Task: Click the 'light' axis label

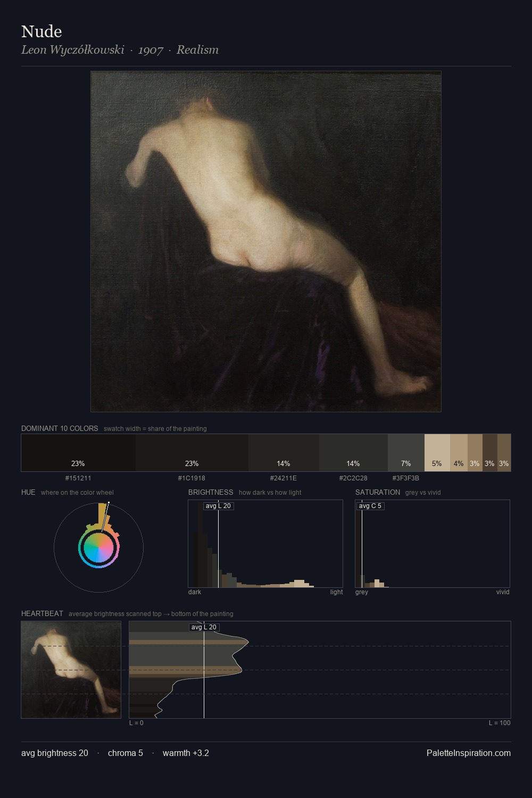Action: pyautogui.click(x=337, y=592)
